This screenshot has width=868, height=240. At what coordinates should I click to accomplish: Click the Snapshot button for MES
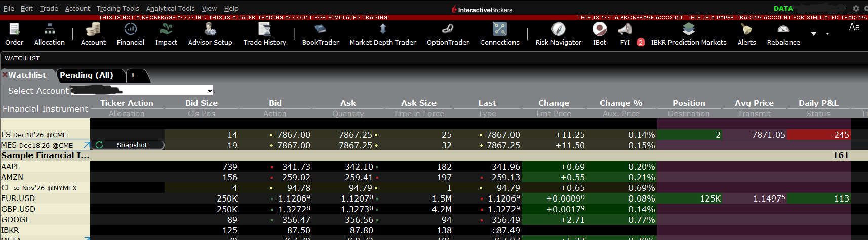point(132,145)
